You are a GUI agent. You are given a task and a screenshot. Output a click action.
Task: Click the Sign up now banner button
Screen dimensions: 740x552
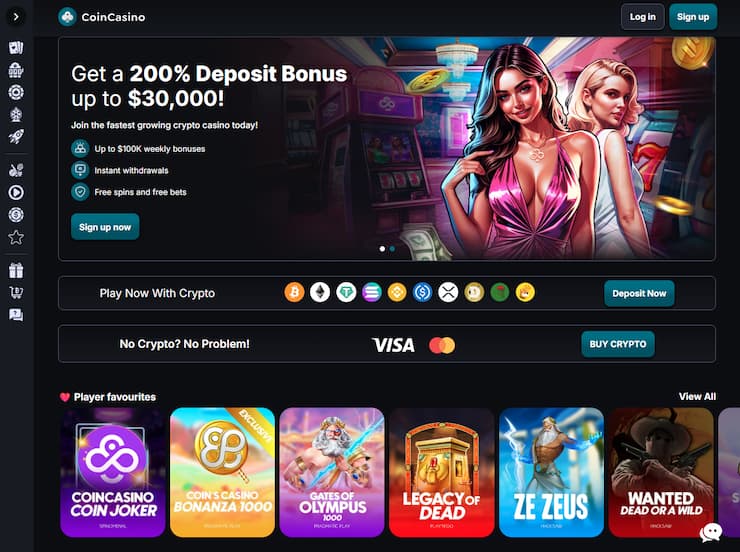click(x=105, y=227)
